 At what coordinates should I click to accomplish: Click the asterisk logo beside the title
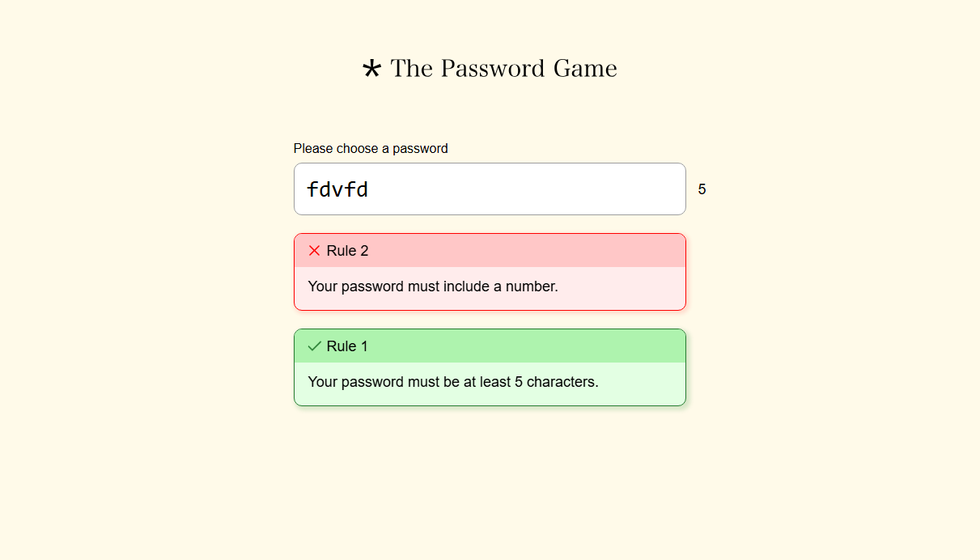(372, 68)
